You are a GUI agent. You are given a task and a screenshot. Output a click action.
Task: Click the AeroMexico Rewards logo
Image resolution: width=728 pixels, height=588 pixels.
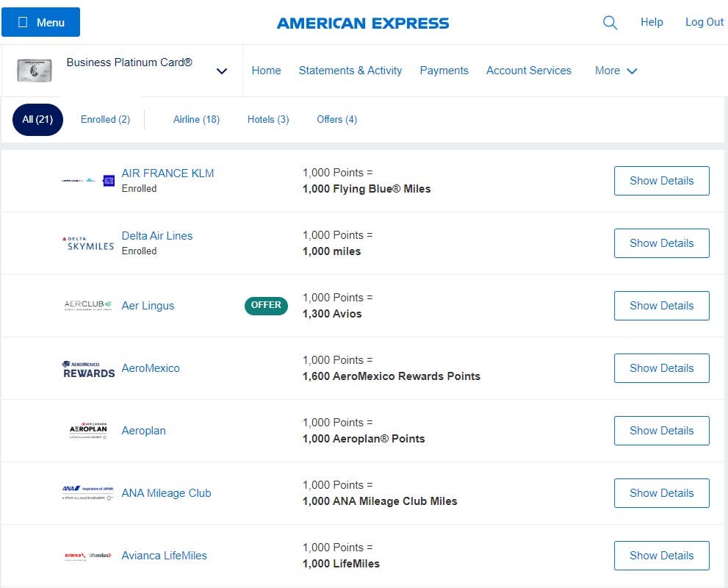tap(87, 367)
